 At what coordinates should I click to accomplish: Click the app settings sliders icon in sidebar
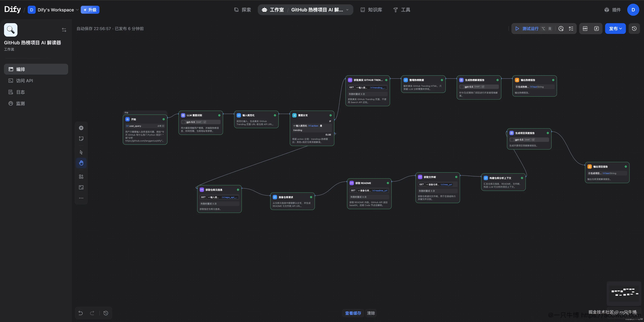[64, 30]
